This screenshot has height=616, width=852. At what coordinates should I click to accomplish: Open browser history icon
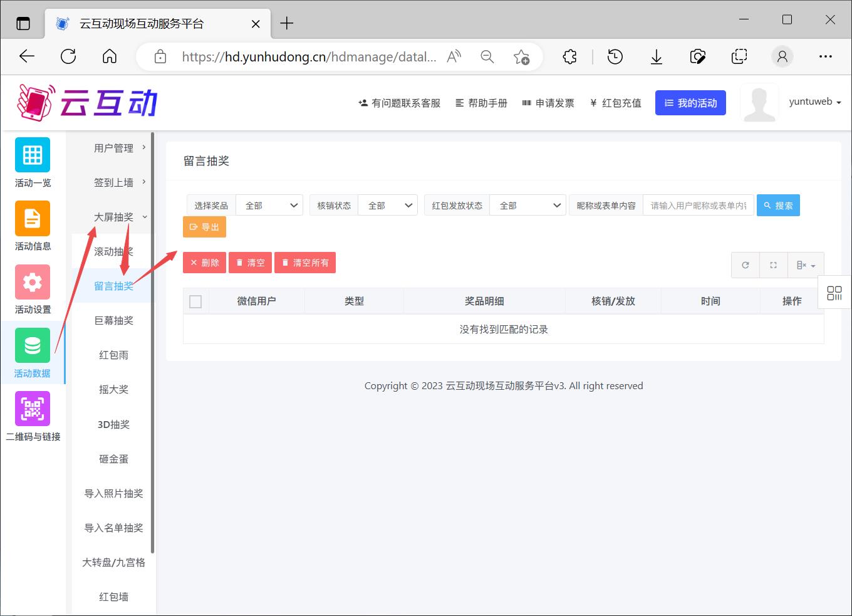pos(615,57)
